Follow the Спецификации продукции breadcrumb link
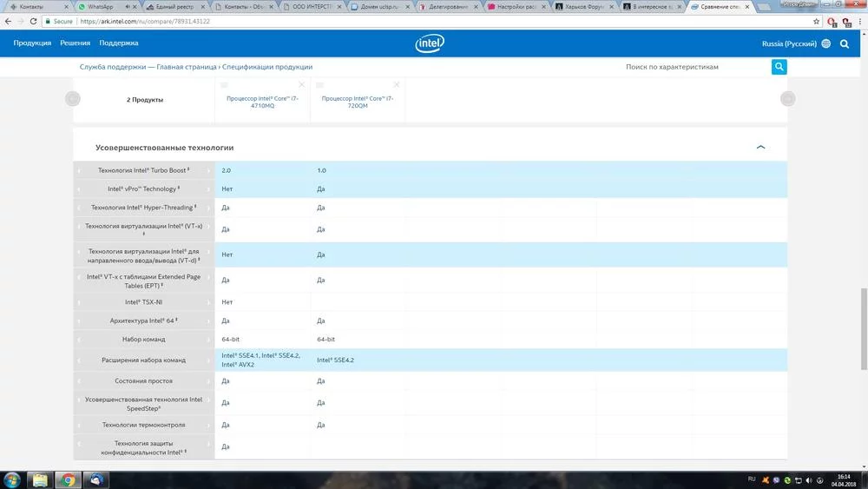 [266, 67]
